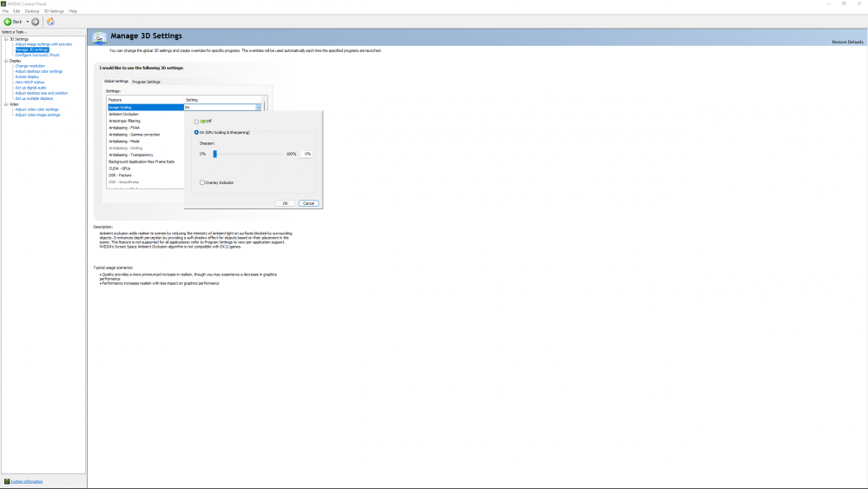Click the Sharpen slider handle
868x489 pixels.
pyautogui.click(x=214, y=154)
